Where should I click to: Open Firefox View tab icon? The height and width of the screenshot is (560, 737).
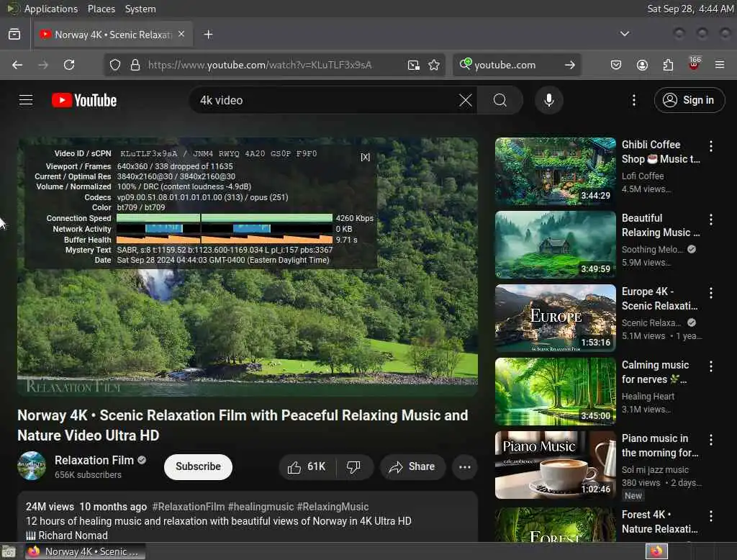14,35
